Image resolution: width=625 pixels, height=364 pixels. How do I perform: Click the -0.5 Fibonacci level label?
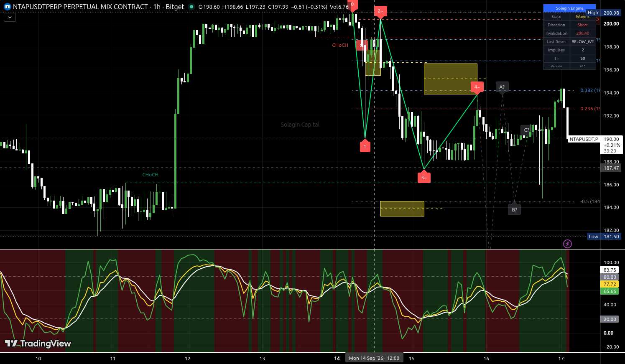(590, 201)
